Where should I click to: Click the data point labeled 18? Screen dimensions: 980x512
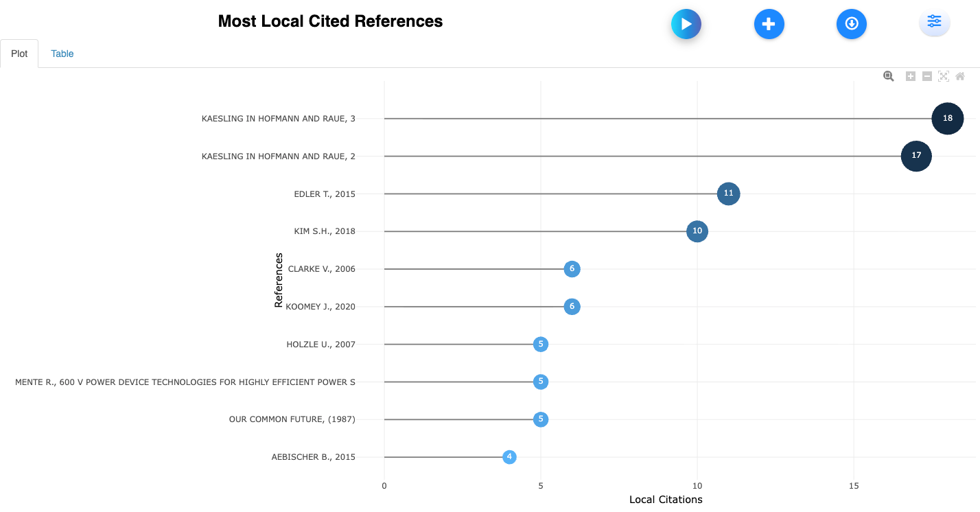(x=947, y=119)
